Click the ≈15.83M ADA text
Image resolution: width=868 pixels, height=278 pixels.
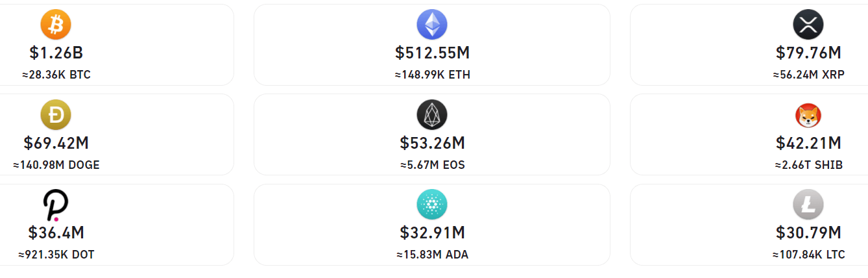(x=432, y=255)
